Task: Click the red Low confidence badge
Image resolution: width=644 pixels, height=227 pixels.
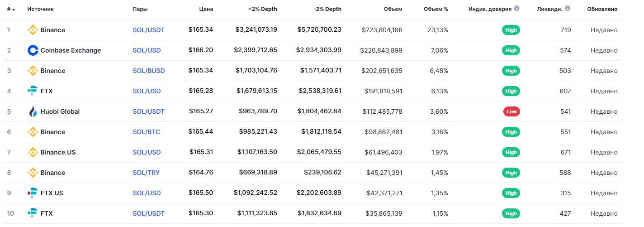Action: [511, 111]
